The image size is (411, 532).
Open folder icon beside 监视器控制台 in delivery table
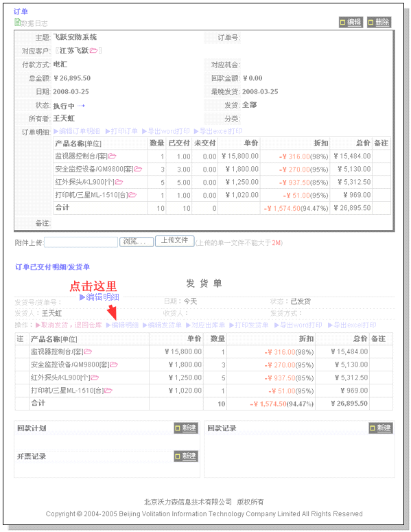pos(88,351)
